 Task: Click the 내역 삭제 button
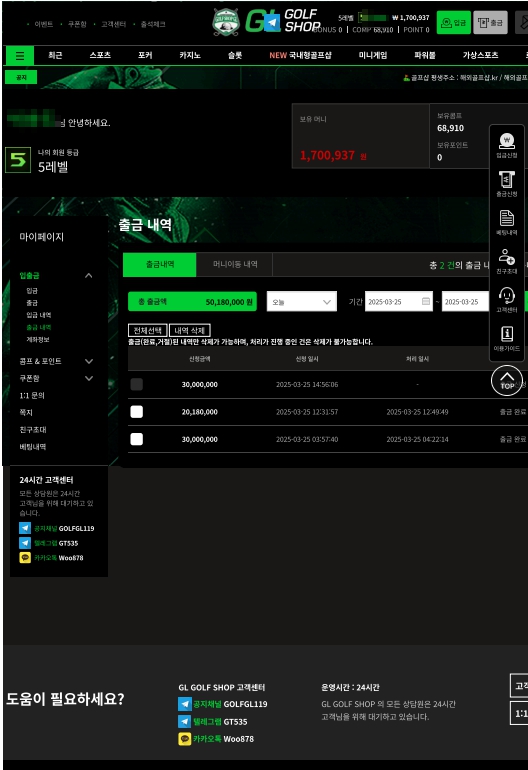[190, 330]
